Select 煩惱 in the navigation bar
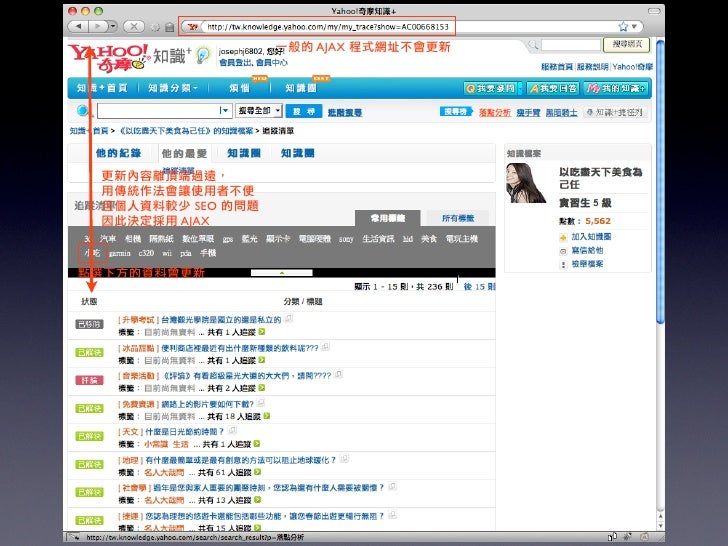The image size is (728, 546). [x=239, y=88]
